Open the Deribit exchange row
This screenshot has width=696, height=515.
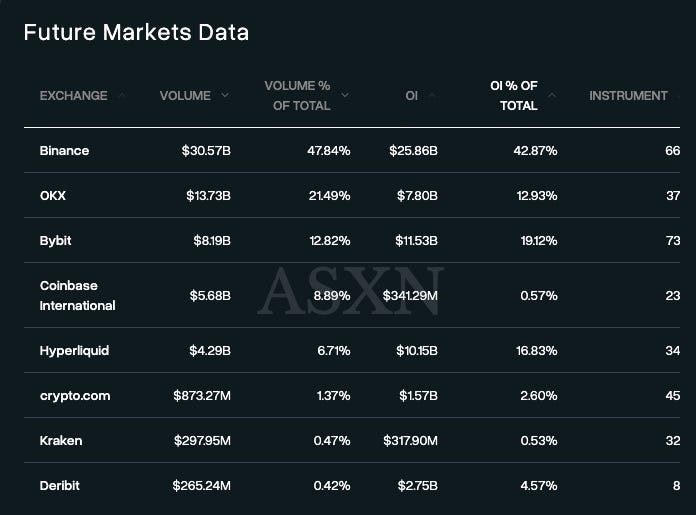(x=352, y=485)
